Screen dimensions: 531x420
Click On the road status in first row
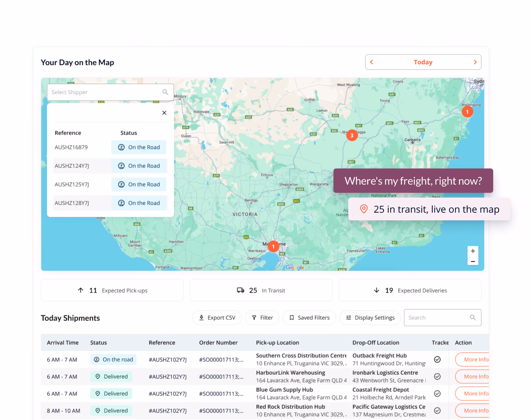coord(113,359)
